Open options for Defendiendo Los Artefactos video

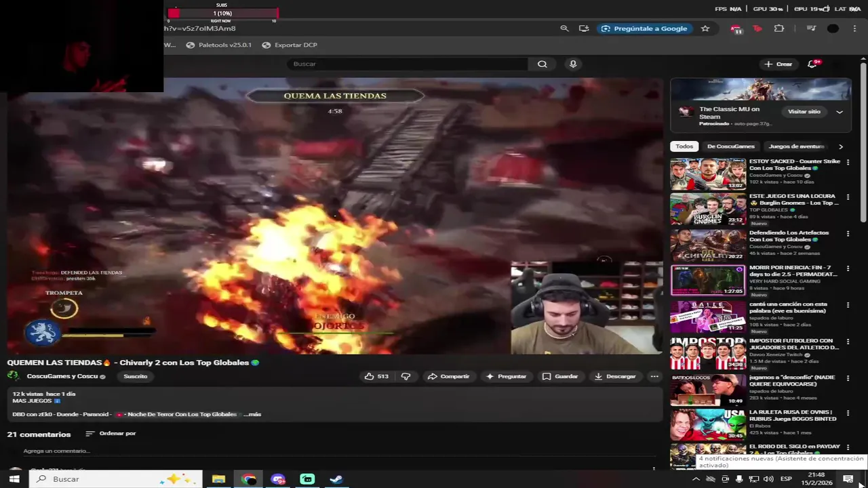pyautogui.click(x=848, y=234)
